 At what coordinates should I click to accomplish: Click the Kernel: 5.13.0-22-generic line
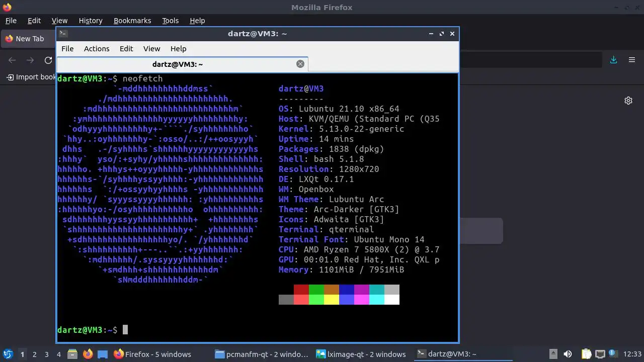point(342,129)
